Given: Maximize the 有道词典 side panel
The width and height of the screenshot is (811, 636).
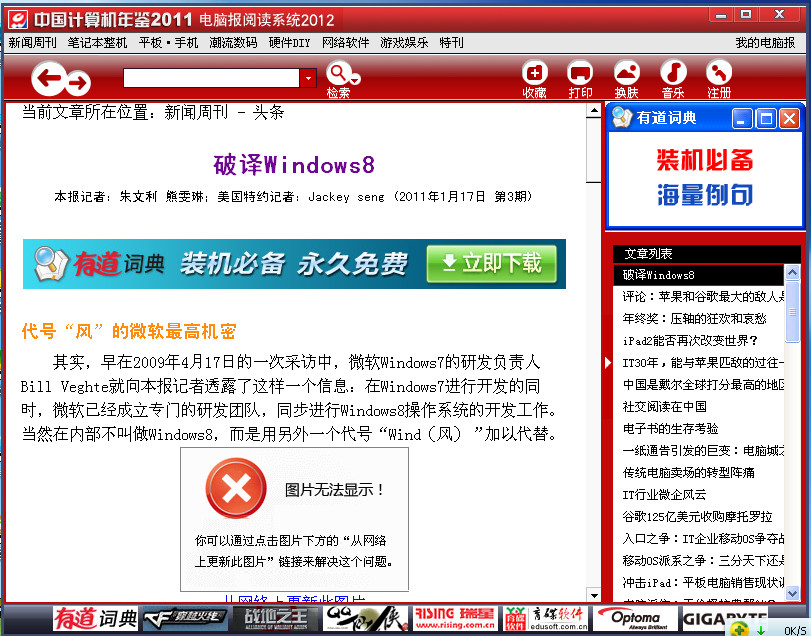Looking at the screenshot, I should [765, 118].
